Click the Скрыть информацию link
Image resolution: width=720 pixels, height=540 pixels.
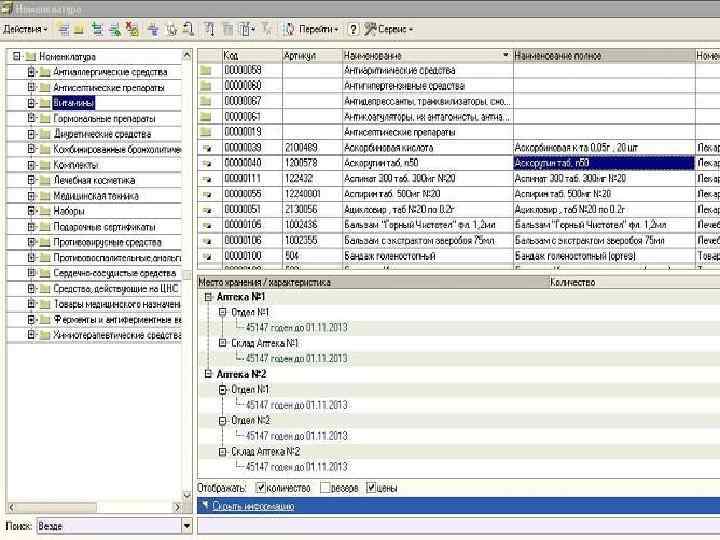click(x=254, y=506)
